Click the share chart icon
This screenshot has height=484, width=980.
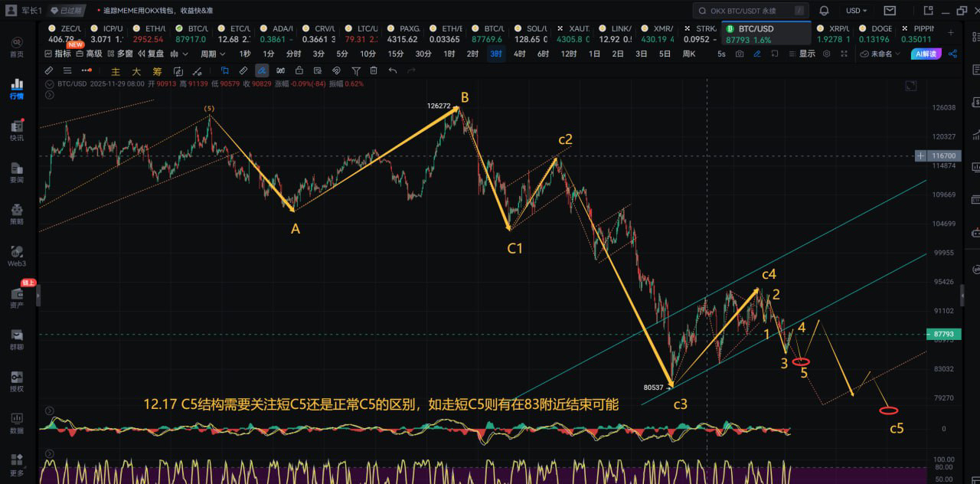953,54
